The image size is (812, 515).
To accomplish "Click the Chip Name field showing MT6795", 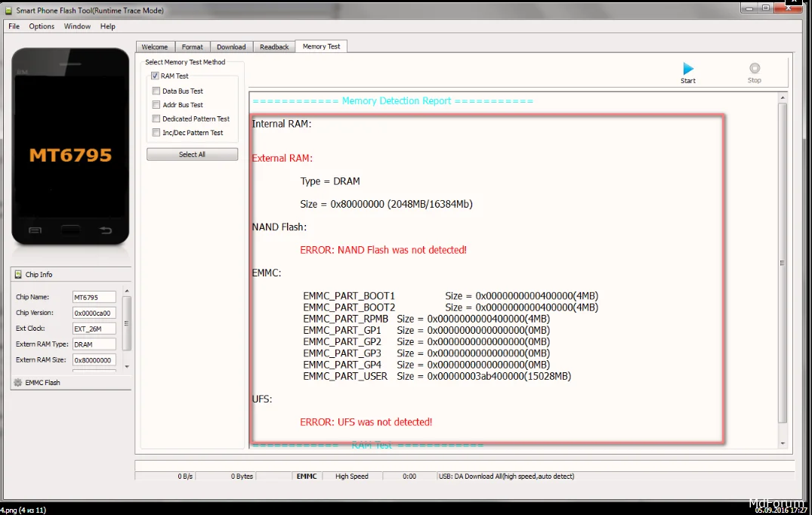I will (x=94, y=298).
